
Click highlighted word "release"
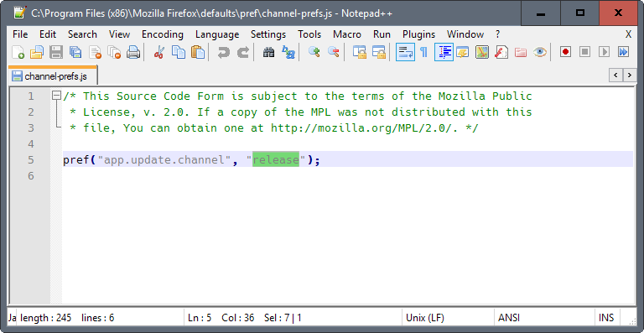point(276,159)
